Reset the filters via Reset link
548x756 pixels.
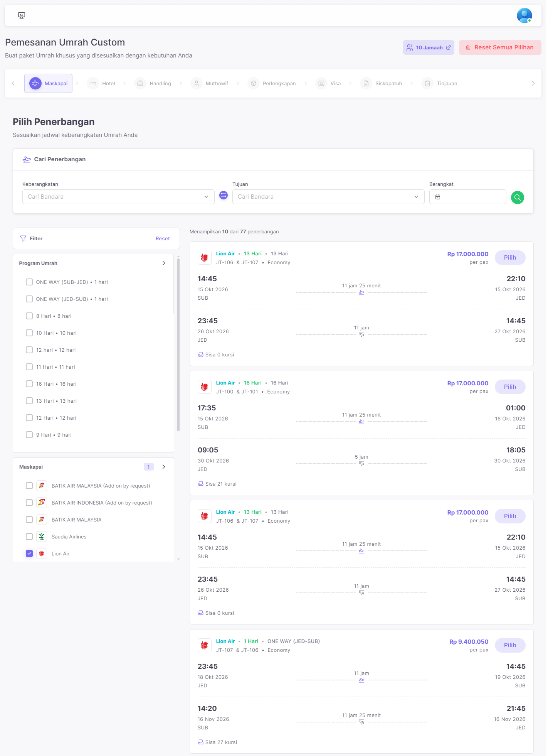coord(163,238)
